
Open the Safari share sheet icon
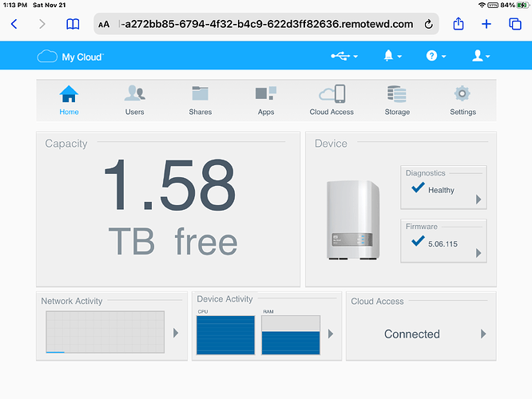(x=459, y=24)
